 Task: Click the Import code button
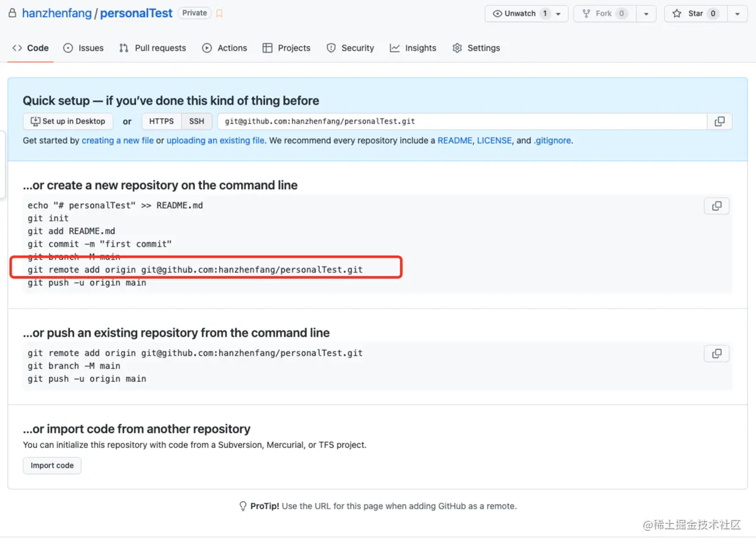tap(52, 465)
